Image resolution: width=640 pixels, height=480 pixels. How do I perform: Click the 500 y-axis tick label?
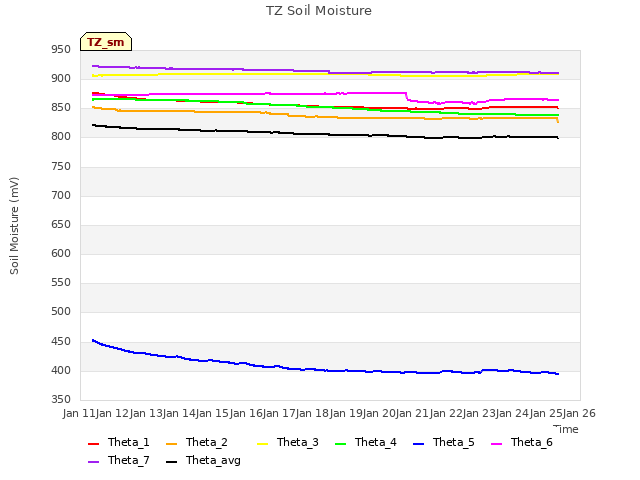pos(61,312)
